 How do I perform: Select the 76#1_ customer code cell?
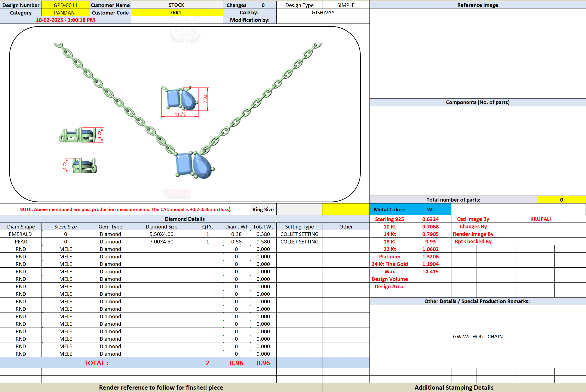pos(177,12)
